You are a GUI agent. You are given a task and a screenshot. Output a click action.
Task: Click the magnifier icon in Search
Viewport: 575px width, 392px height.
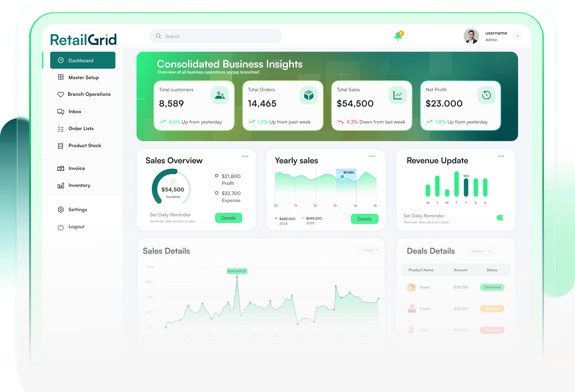pyautogui.click(x=158, y=36)
